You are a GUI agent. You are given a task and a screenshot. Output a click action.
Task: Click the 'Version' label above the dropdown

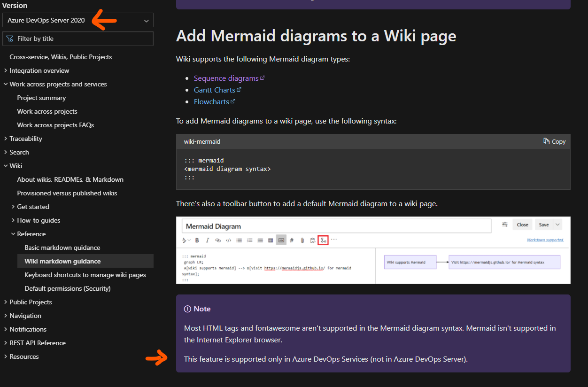[x=15, y=6]
